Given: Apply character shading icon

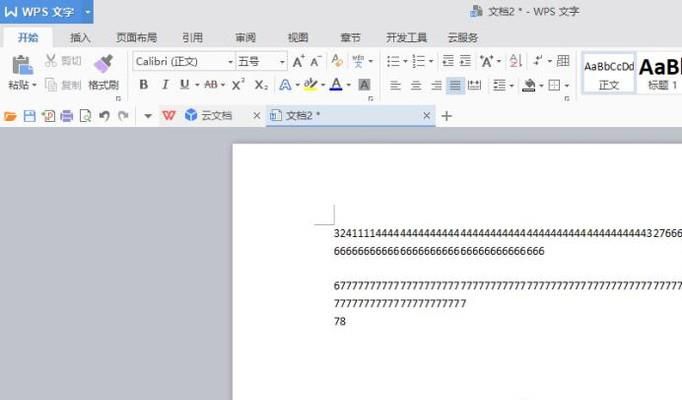Looking at the screenshot, I should [x=364, y=85].
